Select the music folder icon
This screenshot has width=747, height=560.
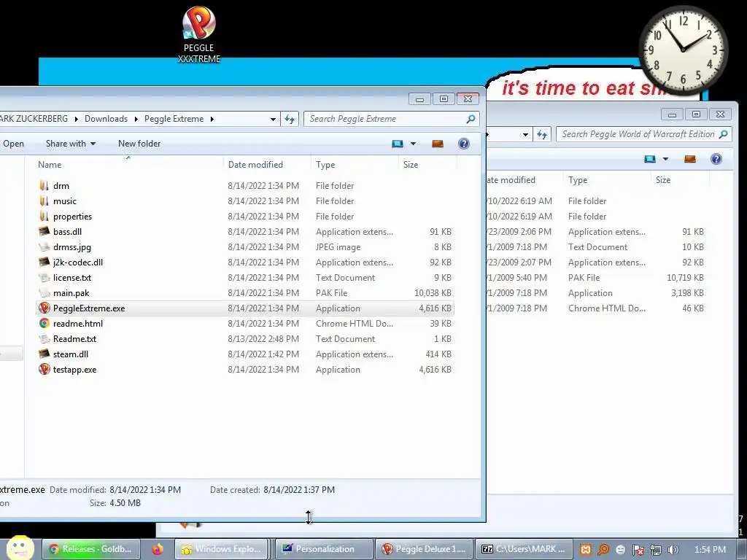coord(44,201)
